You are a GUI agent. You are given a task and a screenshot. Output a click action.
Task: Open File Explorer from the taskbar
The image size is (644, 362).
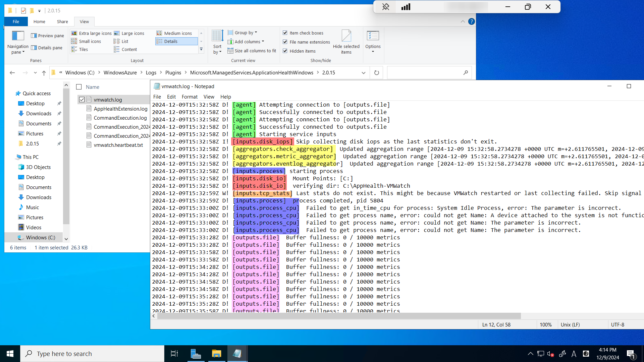coord(217,354)
